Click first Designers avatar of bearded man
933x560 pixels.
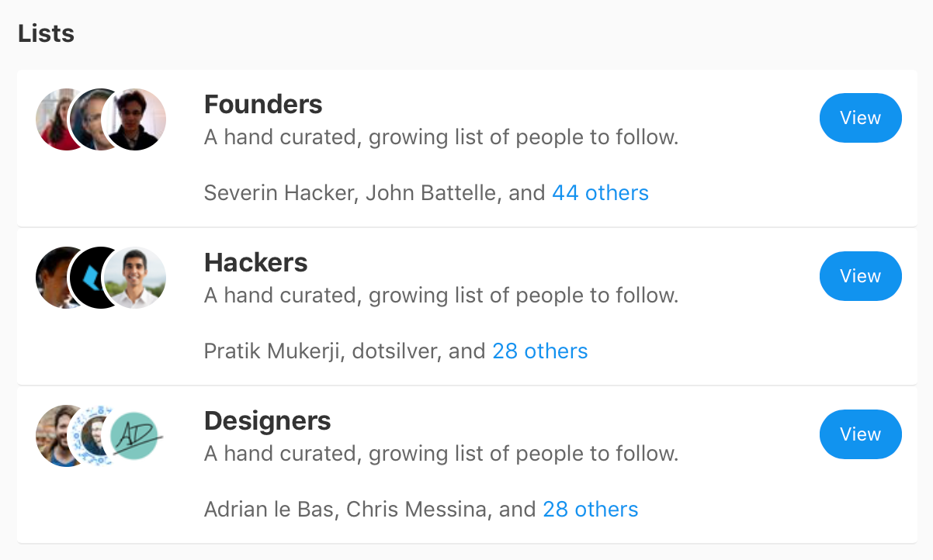tap(51, 436)
